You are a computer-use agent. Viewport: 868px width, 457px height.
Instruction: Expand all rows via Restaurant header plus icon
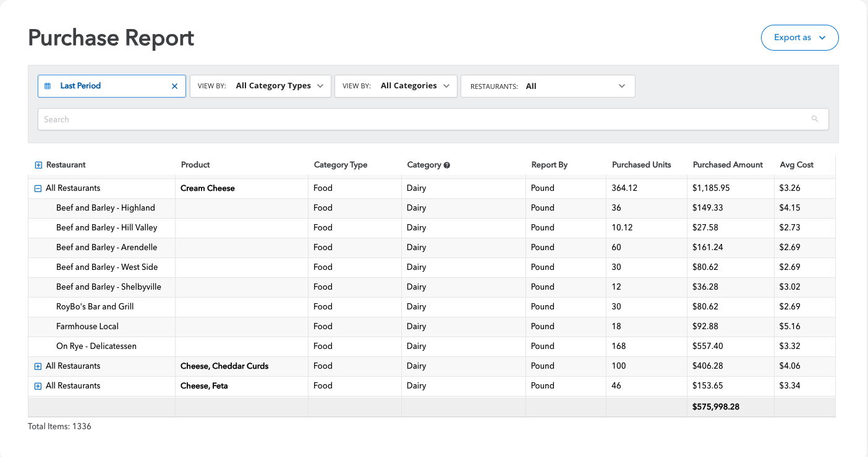click(38, 166)
